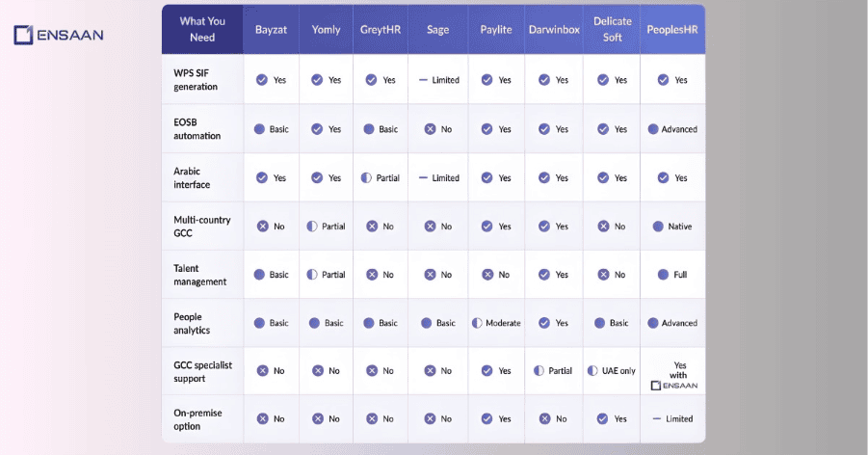This screenshot has height=455, width=868.
Task: Click 'Yes with' text in PeoplesHR GCC support cell
Action: point(679,370)
